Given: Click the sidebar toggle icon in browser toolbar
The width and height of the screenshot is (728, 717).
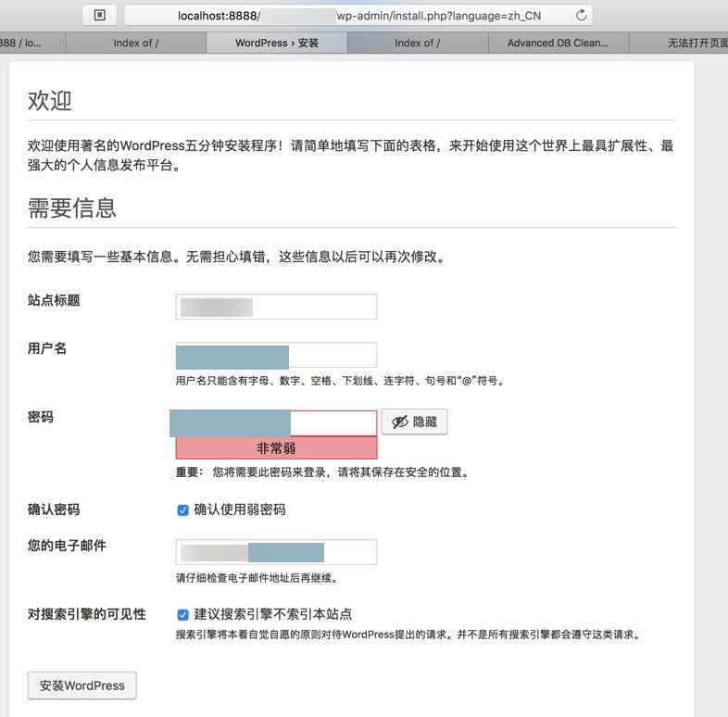Looking at the screenshot, I should click(99, 16).
